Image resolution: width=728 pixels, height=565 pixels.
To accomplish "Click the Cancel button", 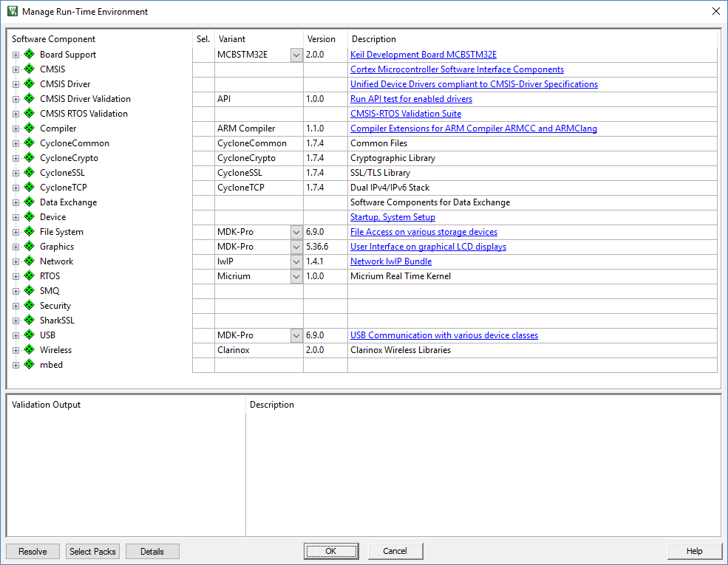I will coord(395,551).
